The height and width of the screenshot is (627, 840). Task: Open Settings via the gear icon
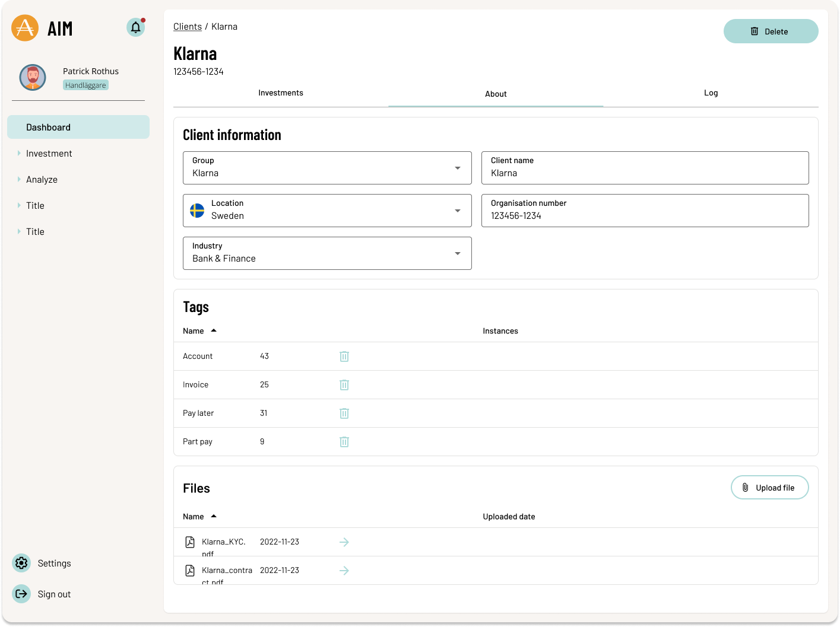(x=21, y=563)
